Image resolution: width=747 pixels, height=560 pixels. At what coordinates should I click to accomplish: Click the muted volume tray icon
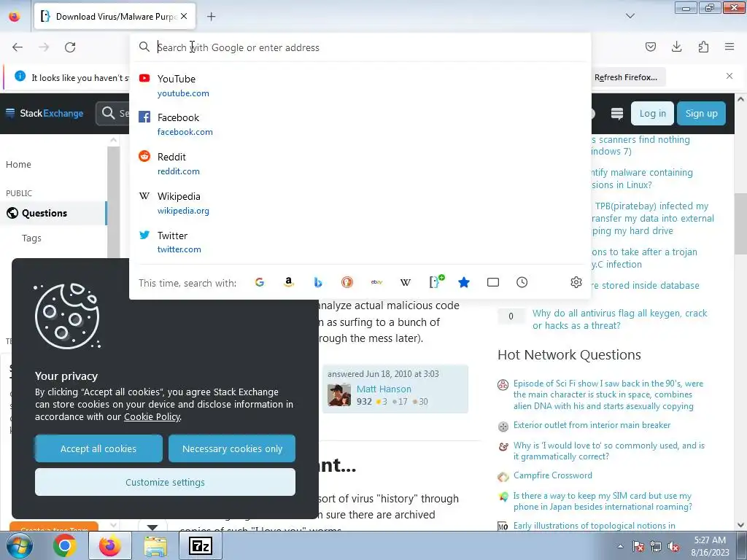coord(673,547)
